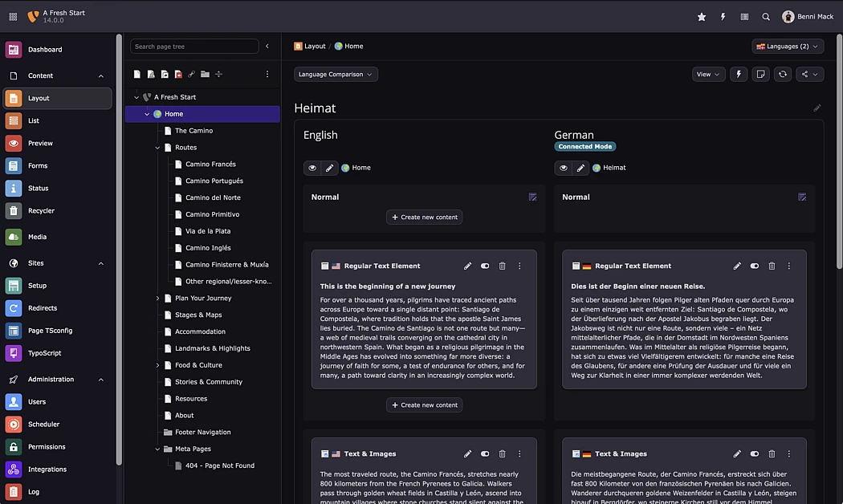Click Create new content in English Normal column
The height and width of the screenshot is (504, 843).
(x=424, y=217)
